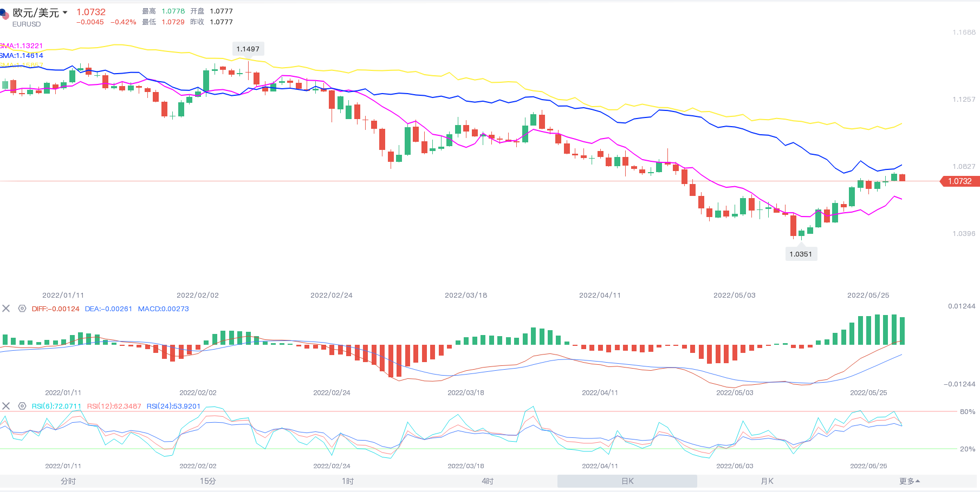This screenshot has height=492, width=980.
Task: Click the 1.0732 current price tag
Action: [x=959, y=181]
